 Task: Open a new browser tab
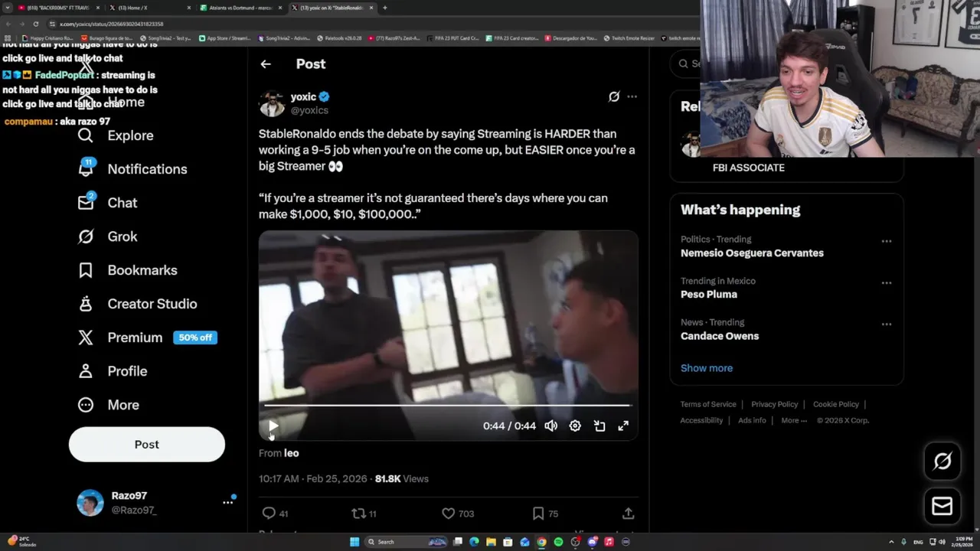[x=384, y=8]
